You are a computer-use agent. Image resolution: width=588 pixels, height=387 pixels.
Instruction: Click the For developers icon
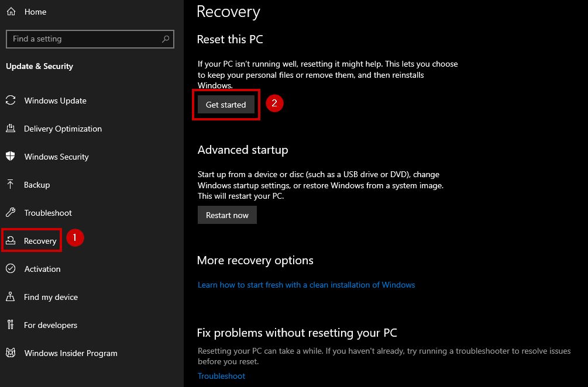point(11,325)
